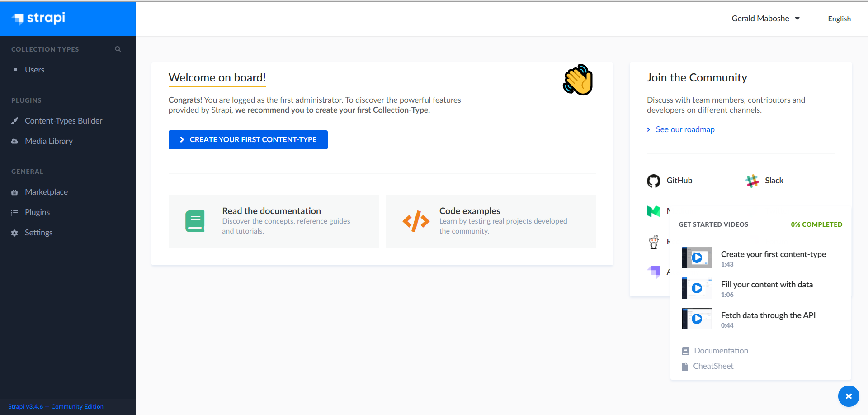This screenshot has height=415, width=868.
Task: Click the Reddit alien icon
Action: [x=654, y=242]
